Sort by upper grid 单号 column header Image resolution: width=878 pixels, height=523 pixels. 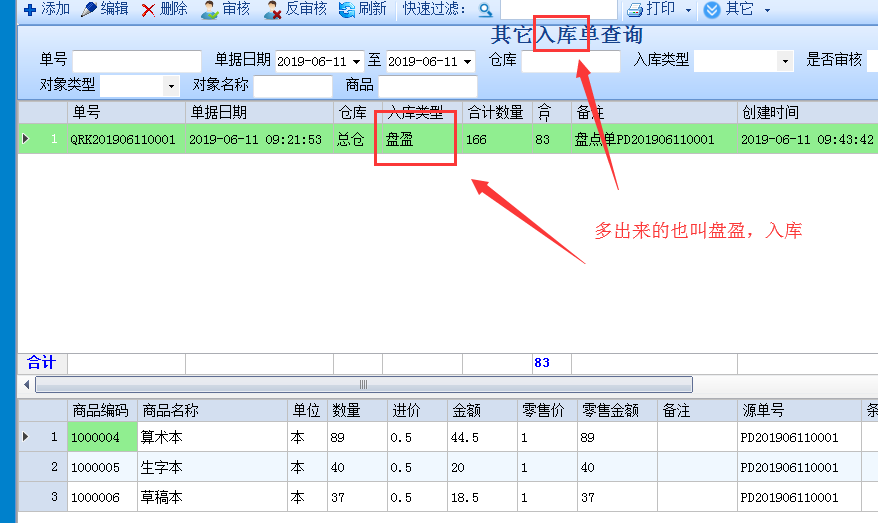click(127, 112)
